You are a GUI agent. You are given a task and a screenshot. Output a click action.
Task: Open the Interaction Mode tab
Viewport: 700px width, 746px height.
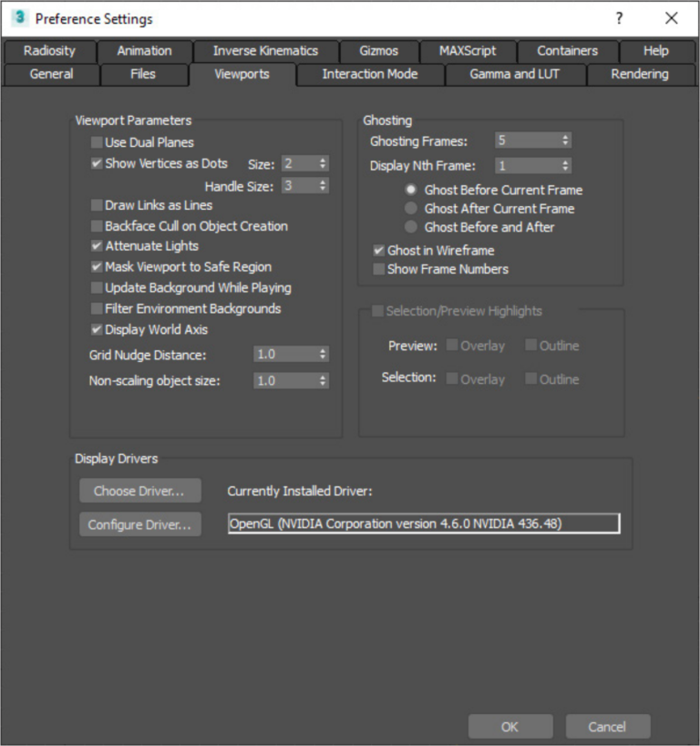click(370, 74)
